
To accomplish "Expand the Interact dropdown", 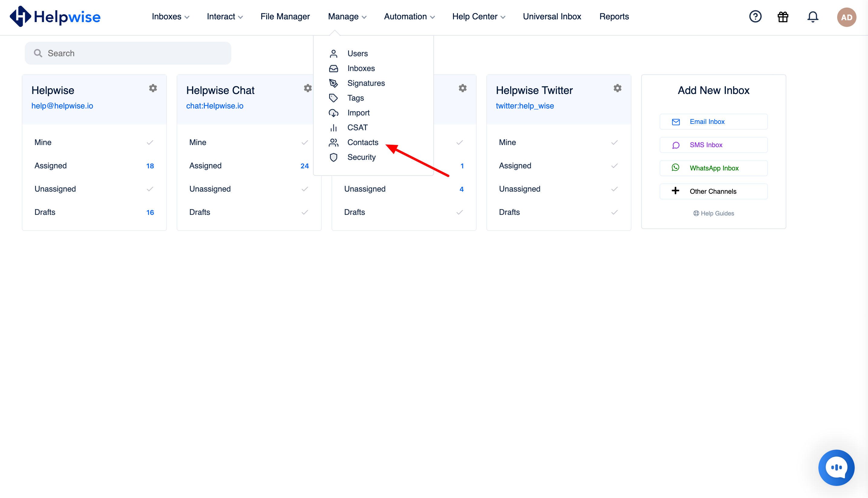I will point(225,16).
